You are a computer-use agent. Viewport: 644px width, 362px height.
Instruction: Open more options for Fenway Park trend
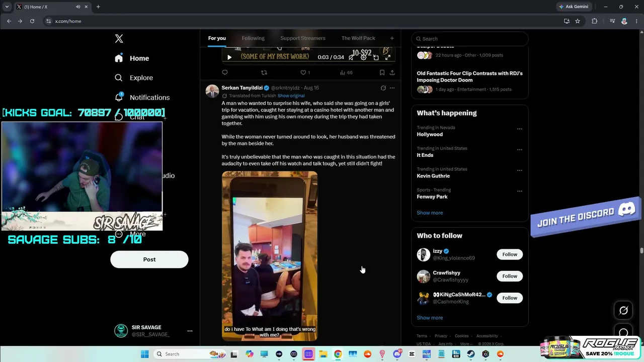click(520, 191)
